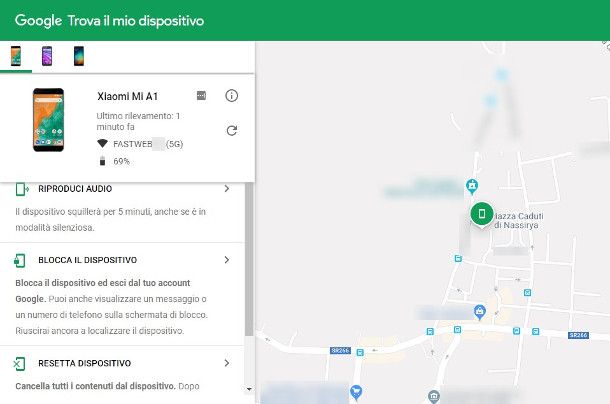Image resolution: width=610 pixels, height=404 pixels.
Task: Click the right SR266 road badge on map
Action: click(x=578, y=335)
